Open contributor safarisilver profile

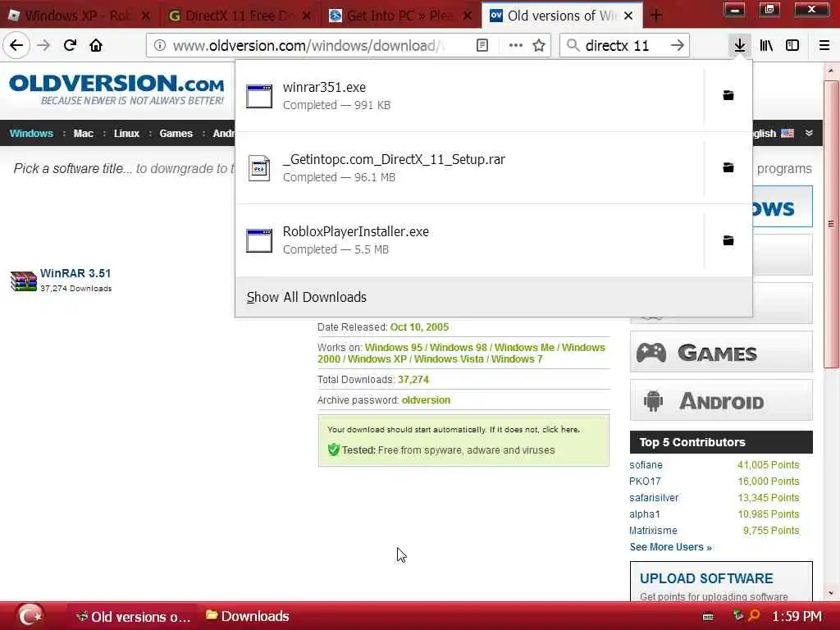coord(654,498)
